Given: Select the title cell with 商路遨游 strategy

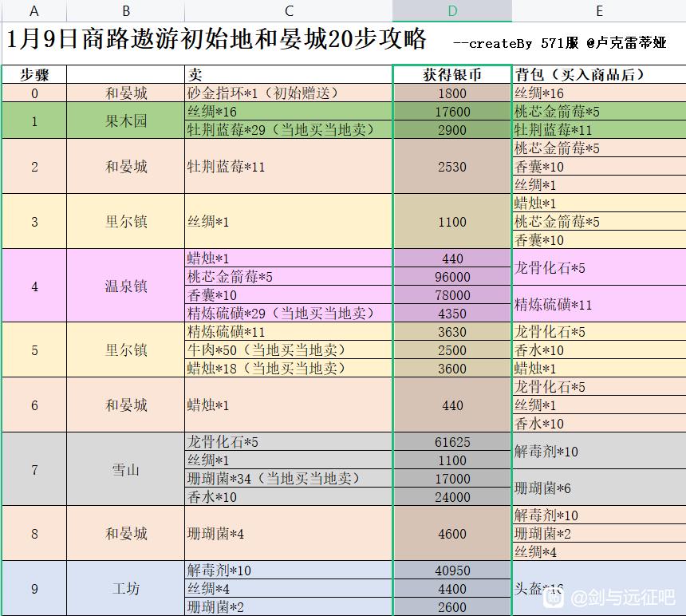Looking at the screenshot, I should (x=217, y=41).
